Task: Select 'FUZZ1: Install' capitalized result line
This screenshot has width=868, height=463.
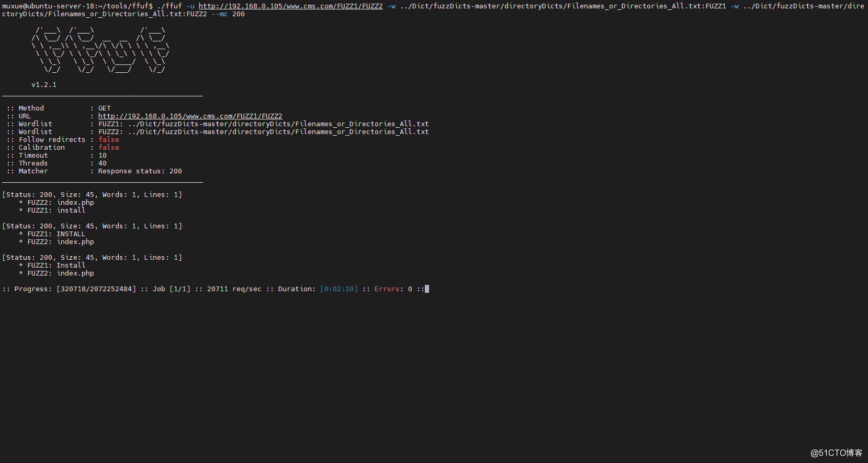Action: (52, 266)
